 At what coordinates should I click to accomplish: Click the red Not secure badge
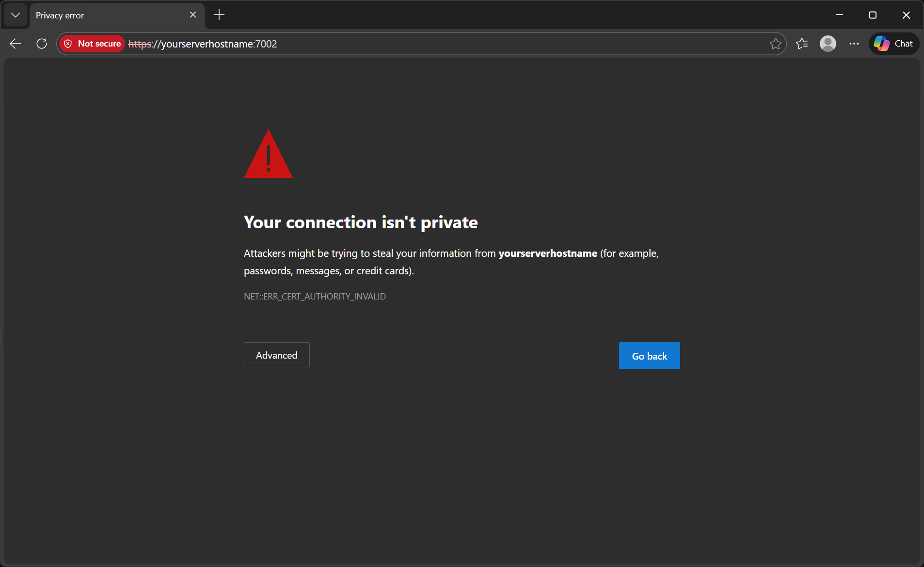click(93, 44)
